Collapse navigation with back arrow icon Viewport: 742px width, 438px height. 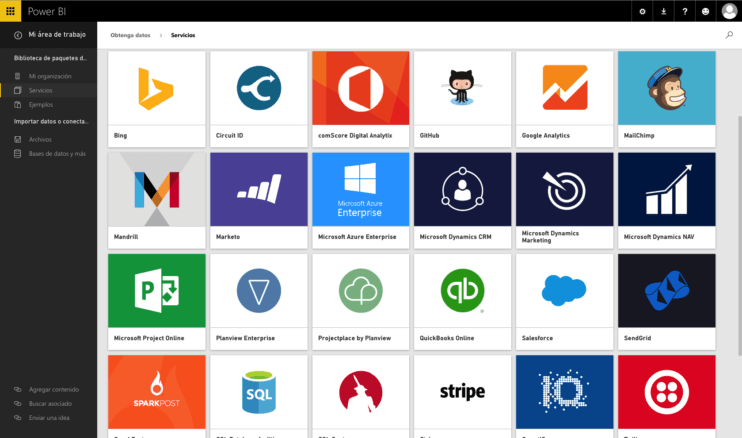coord(18,35)
